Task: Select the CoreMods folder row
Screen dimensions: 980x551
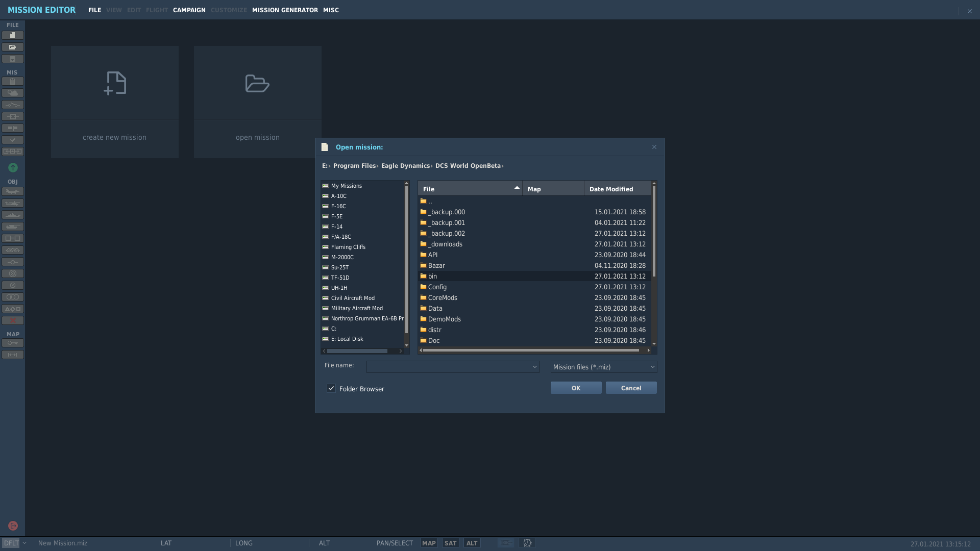Action: coord(534,297)
